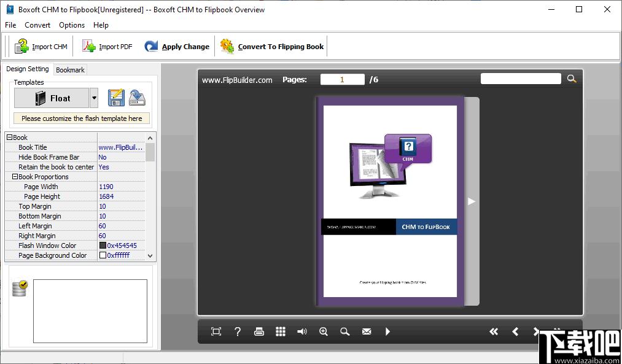Click the Book Title row label
The height and width of the screenshot is (364, 622).
pyautogui.click(x=33, y=147)
